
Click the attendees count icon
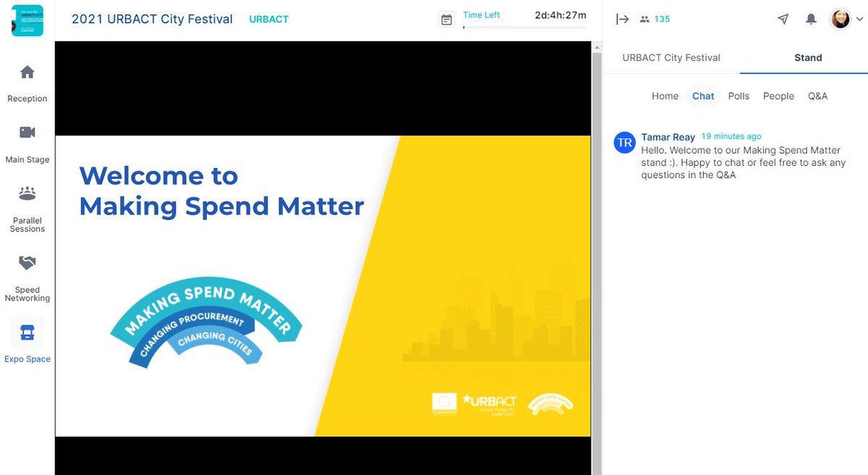[644, 20]
